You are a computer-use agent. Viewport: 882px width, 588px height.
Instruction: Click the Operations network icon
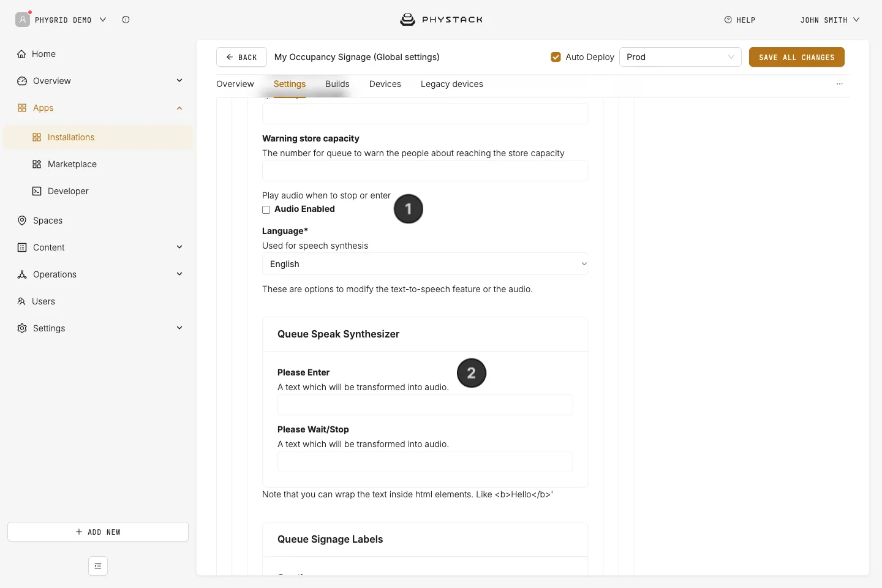point(22,274)
